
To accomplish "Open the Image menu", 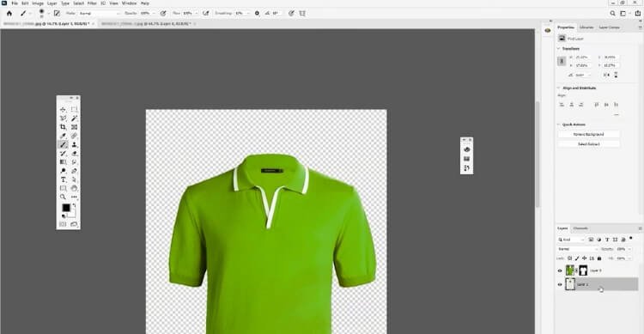I will tap(38, 3).
